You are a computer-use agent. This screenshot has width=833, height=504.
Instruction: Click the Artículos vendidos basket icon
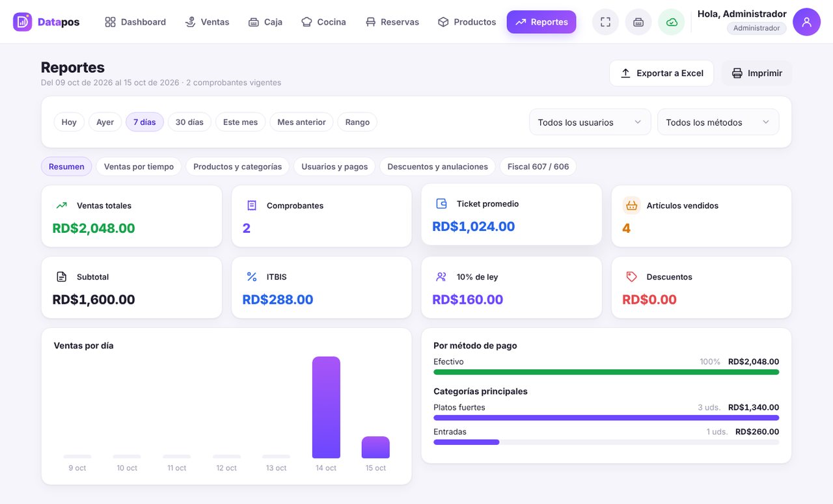coord(631,206)
